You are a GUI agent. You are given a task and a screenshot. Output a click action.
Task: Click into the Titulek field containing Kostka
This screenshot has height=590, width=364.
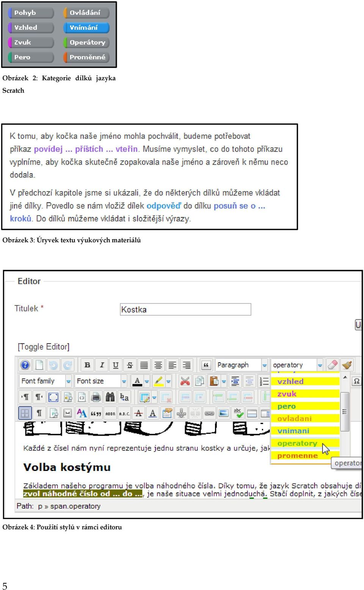[x=185, y=309]
